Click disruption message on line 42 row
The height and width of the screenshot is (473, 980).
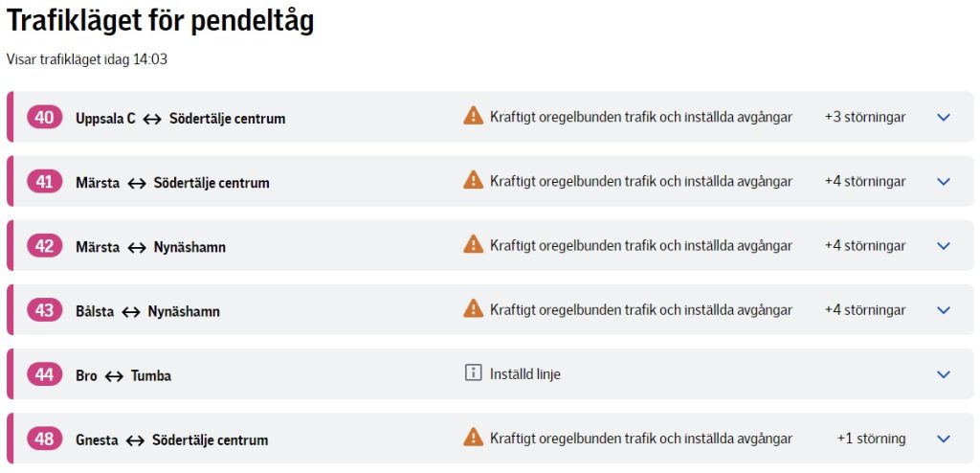pyautogui.click(x=640, y=246)
